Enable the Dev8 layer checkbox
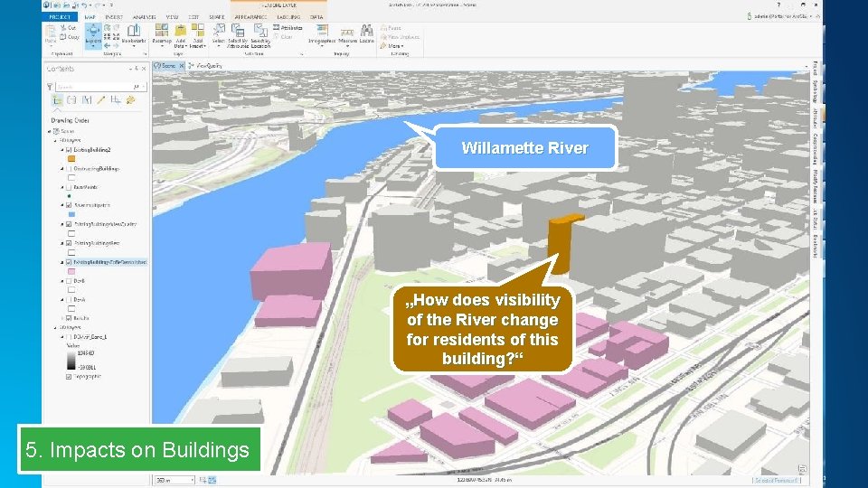This screenshot has height=488, width=868. tap(69, 281)
